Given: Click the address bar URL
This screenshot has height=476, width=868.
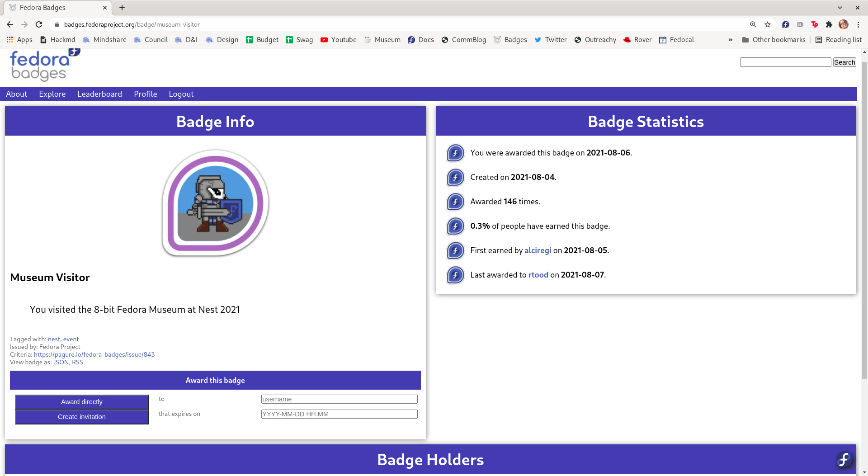Looking at the screenshot, I should 132,24.
